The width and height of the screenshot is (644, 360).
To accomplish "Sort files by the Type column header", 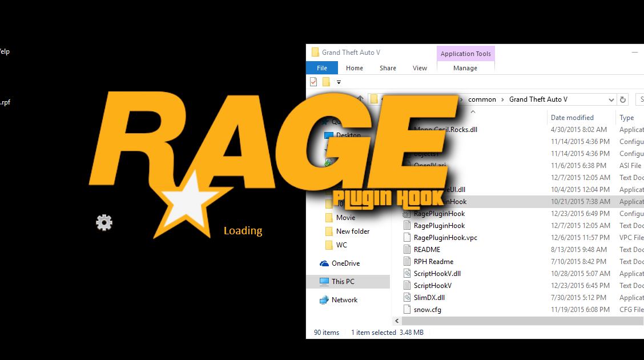I will tap(627, 118).
